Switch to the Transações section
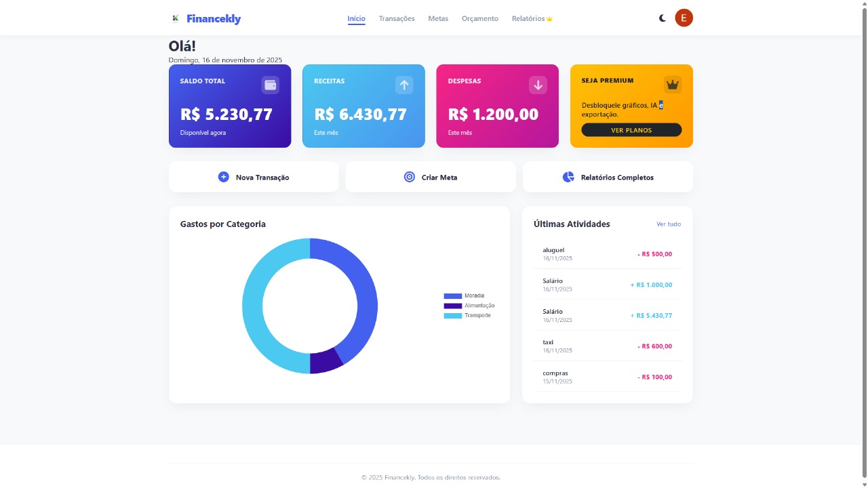The image size is (868, 488). tap(397, 18)
